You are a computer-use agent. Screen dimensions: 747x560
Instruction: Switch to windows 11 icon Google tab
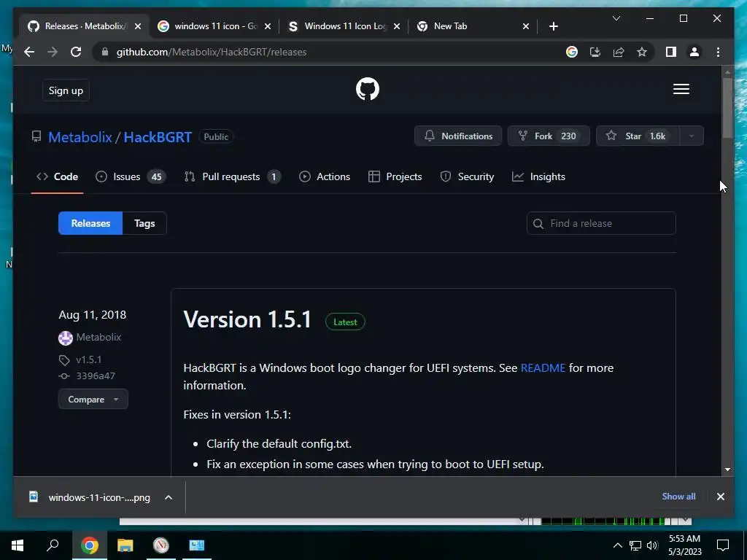214,26
